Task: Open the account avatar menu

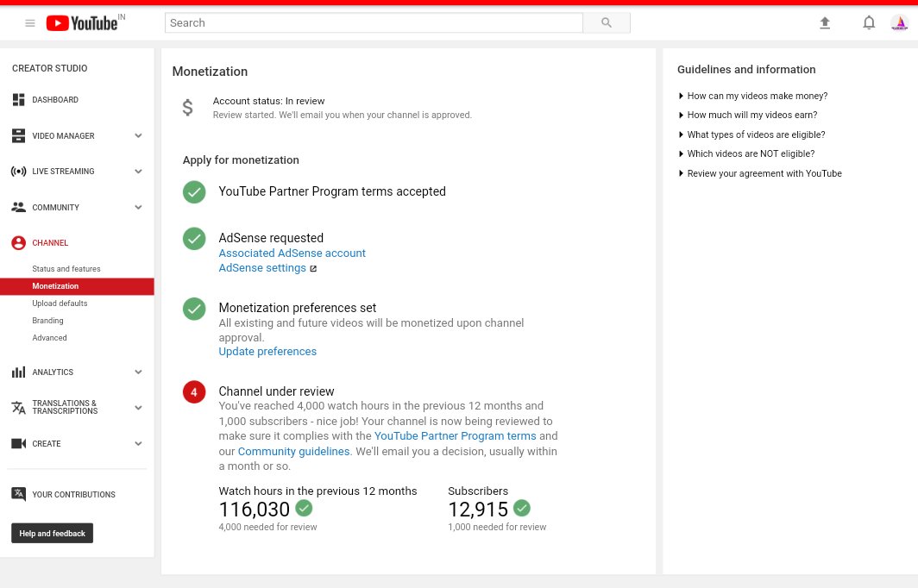Action: [899, 22]
